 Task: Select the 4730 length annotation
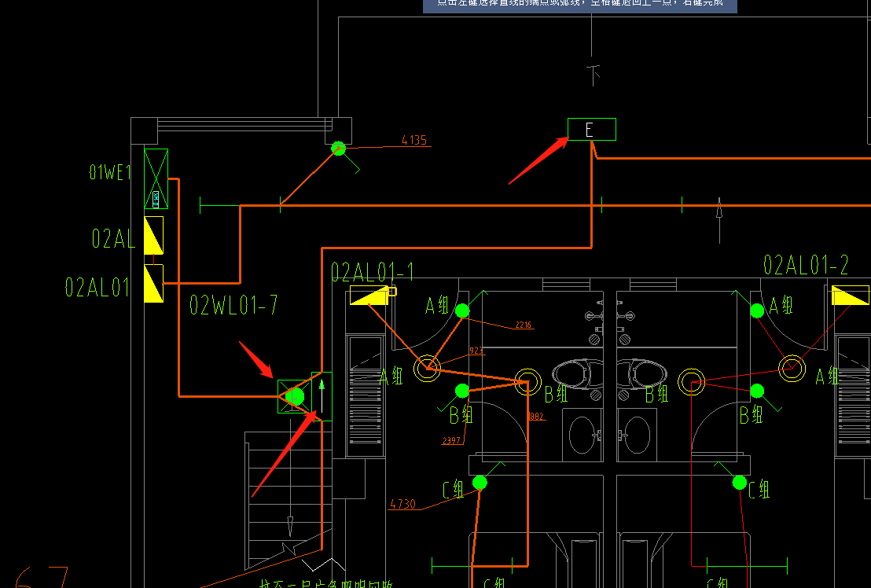point(402,504)
